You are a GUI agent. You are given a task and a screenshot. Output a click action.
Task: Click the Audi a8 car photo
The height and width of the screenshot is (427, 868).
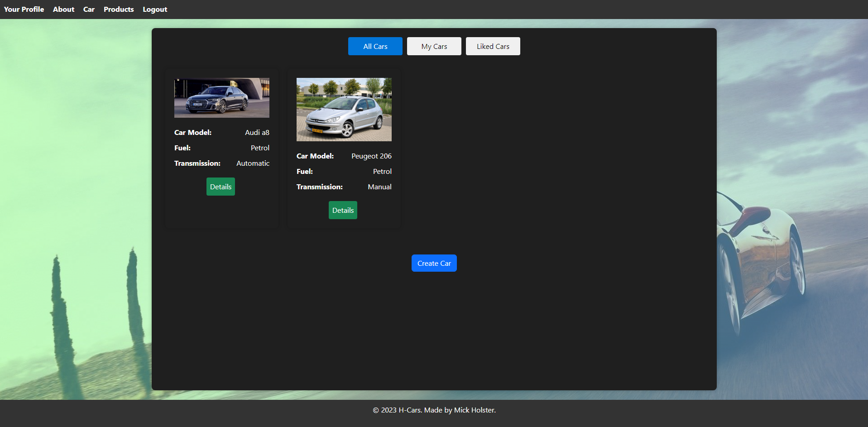[222, 98]
